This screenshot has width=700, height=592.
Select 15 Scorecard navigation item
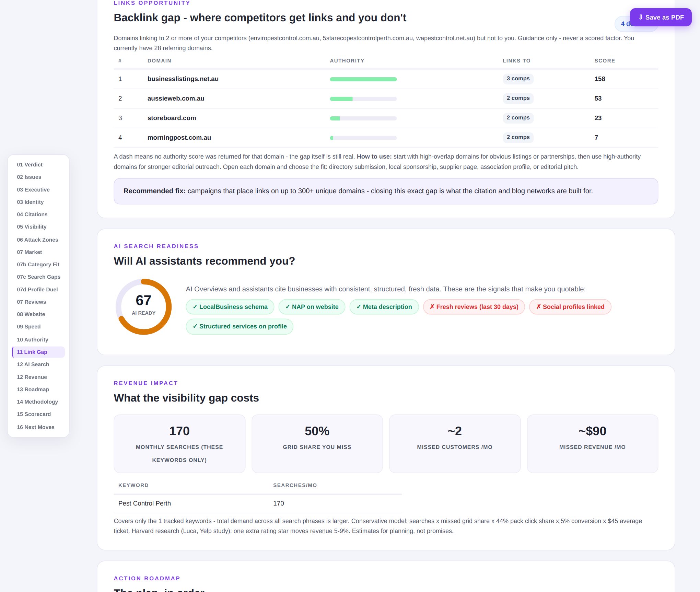point(34,414)
